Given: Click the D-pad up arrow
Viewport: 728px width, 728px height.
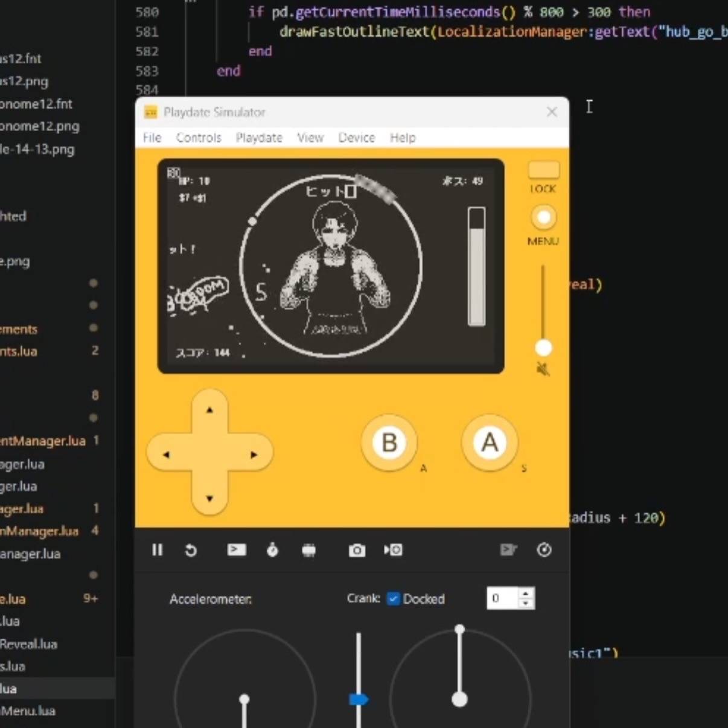Looking at the screenshot, I should (x=209, y=410).
